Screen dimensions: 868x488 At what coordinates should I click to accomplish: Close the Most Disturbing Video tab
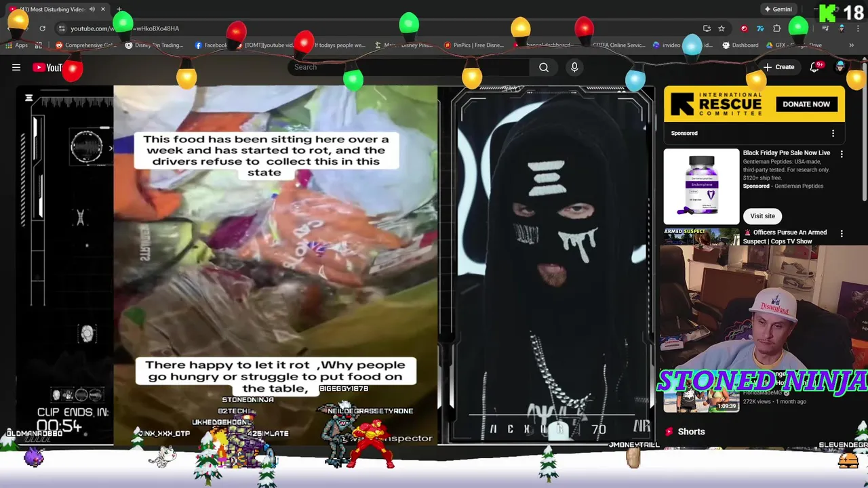(103, 9)
